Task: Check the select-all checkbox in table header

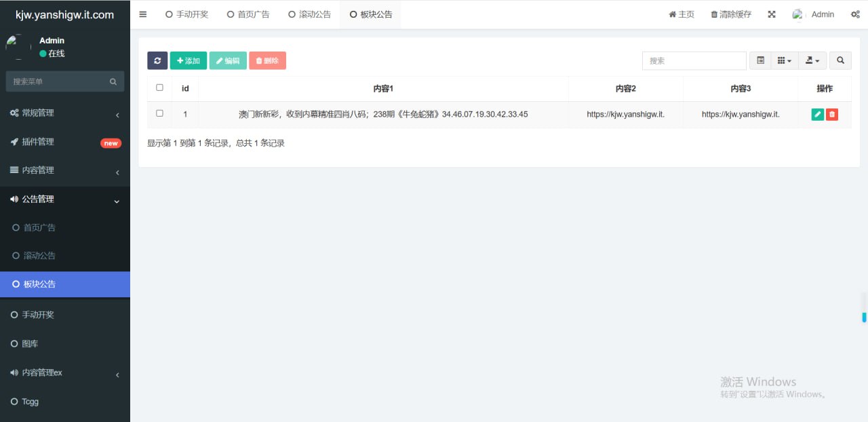Action: pyautogui.click(x=159, y=88)
